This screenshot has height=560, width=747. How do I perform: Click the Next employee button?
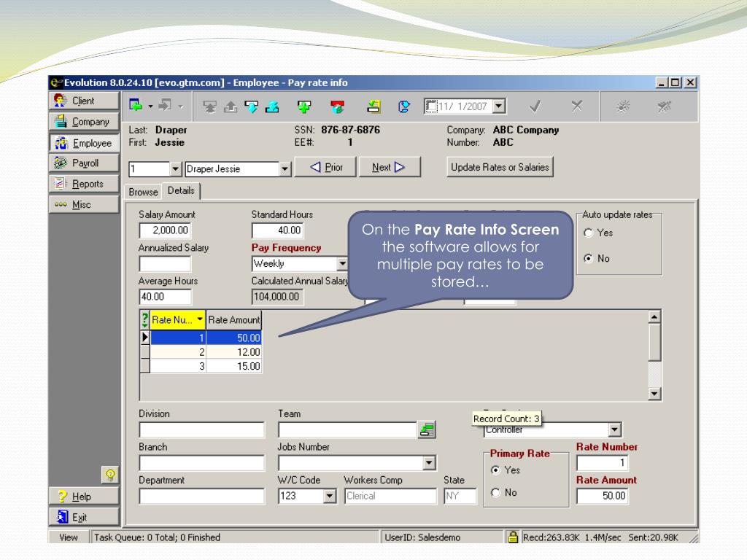(x=390, y=167)
